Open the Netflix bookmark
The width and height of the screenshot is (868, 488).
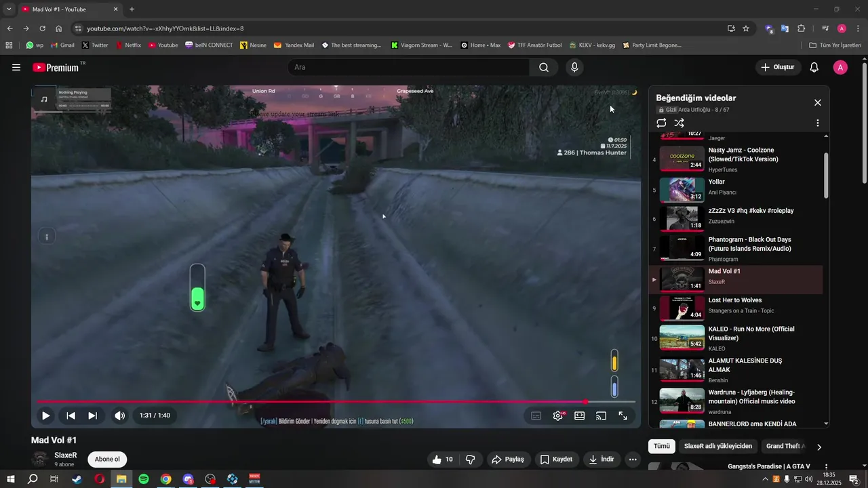(128, 45)
